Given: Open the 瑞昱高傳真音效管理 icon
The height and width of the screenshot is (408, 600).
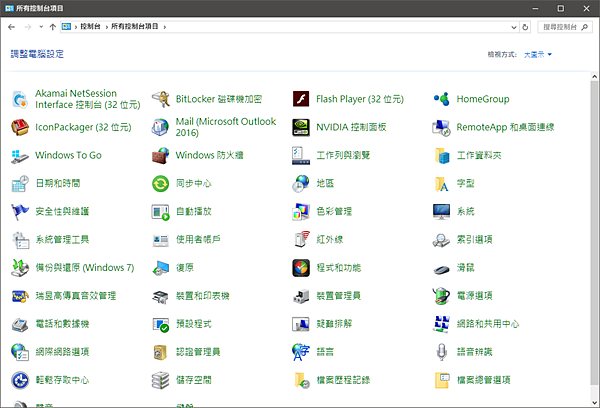Looking at the screenshot, I should pos(20,296).
